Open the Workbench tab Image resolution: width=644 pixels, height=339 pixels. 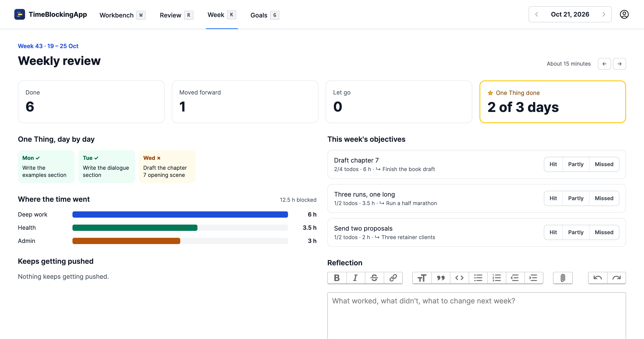click(122, 15)
